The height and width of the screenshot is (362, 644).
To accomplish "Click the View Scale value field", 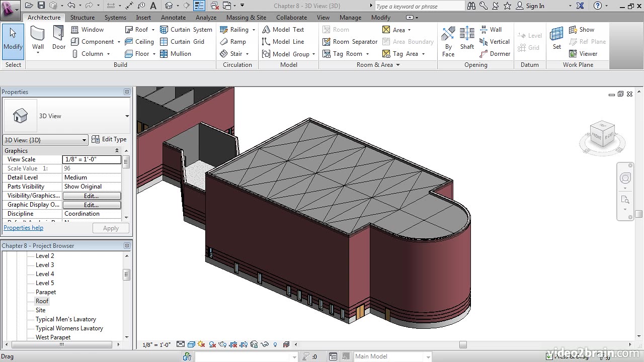I will tap(92, 159).
